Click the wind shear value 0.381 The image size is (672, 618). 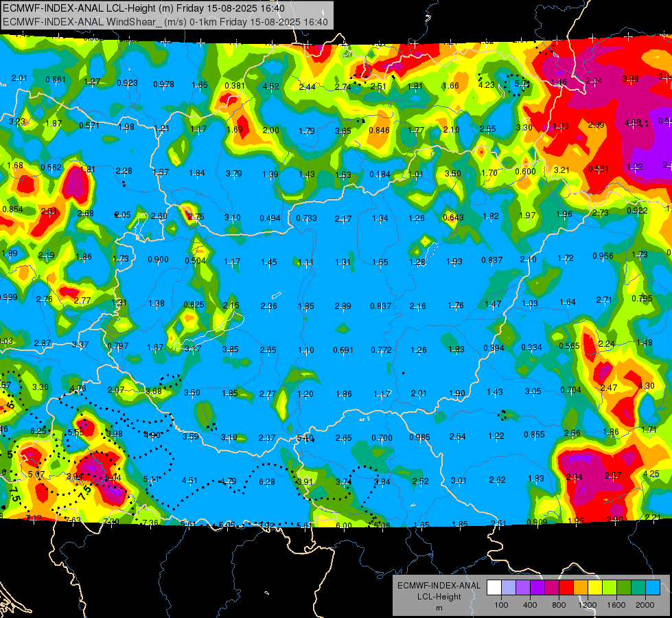[235, 85]
